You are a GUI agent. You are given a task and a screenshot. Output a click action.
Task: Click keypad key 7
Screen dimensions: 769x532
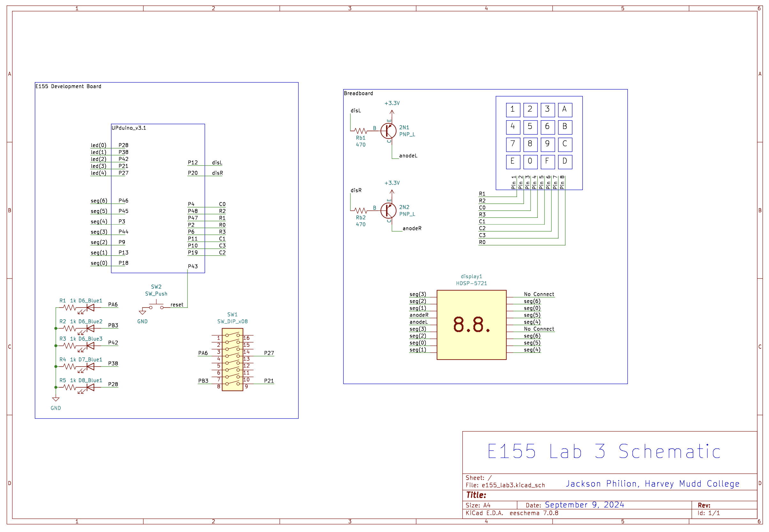(x=513, y=144)
